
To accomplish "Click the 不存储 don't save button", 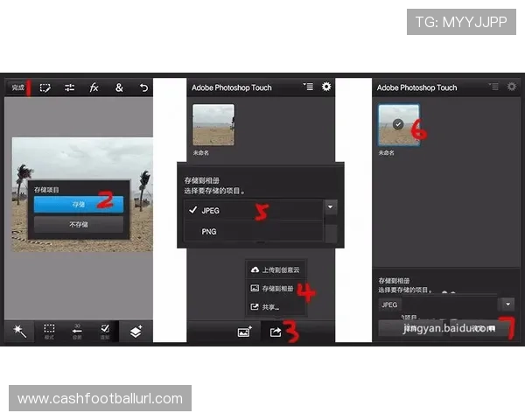I will (79, 224).
